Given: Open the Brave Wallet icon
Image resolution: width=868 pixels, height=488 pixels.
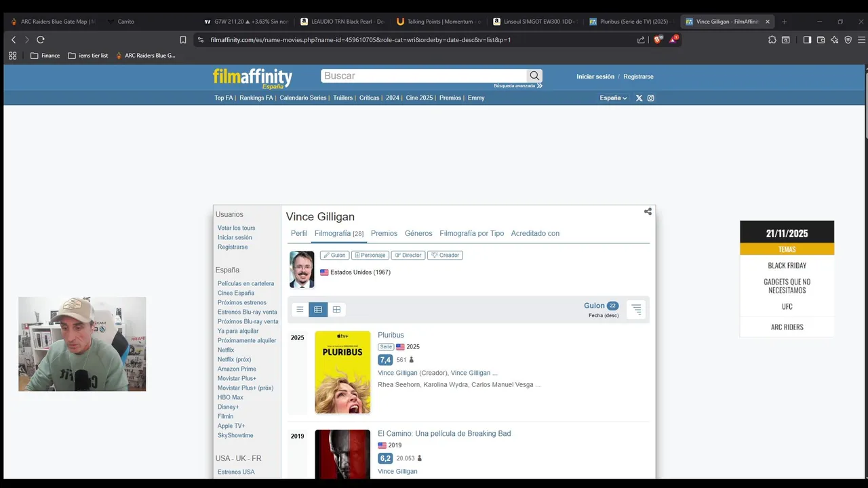Looking at the screenshot, I should 821,40.
